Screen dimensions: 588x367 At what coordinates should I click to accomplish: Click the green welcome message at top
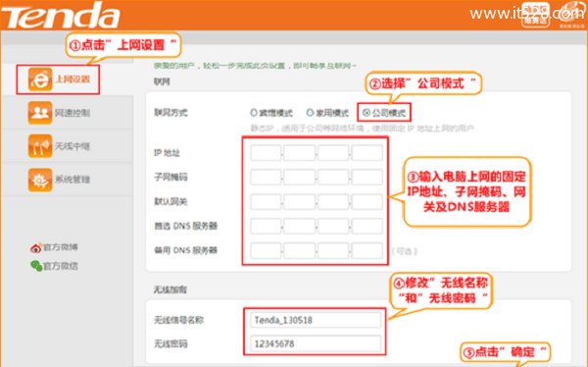(255, 66)
